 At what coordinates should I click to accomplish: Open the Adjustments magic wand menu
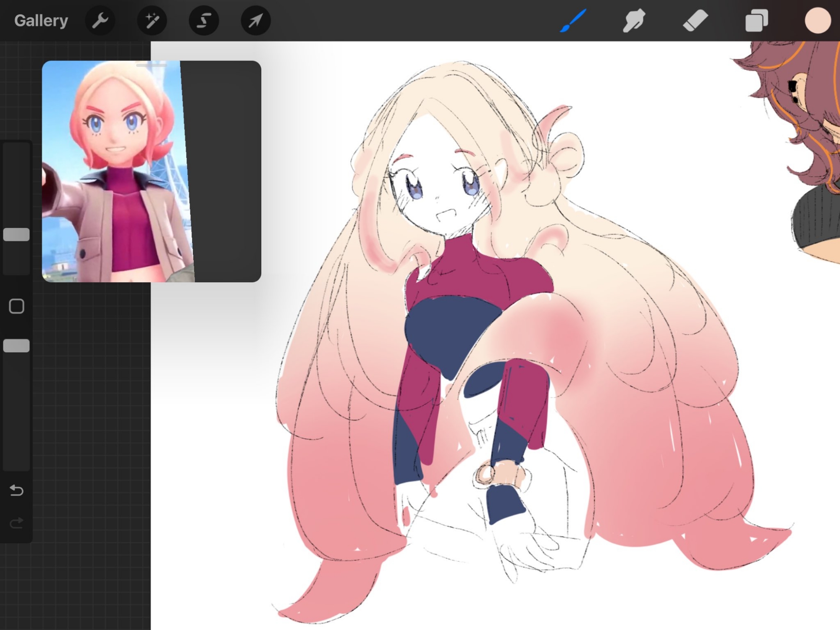click(152, 21)
